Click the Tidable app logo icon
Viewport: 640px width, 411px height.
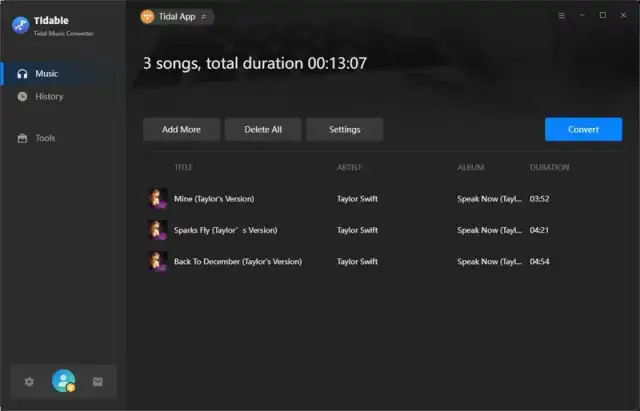(20, 25)
